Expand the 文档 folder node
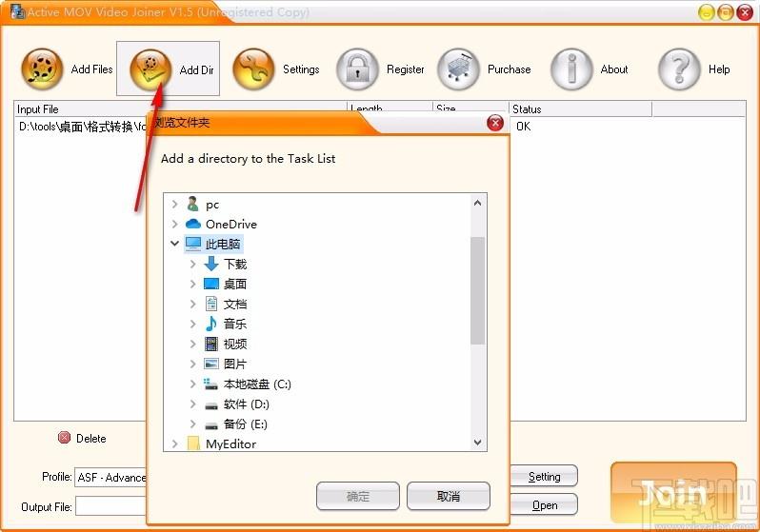Viewport: 760px width, 532px height. pos(193,304)
